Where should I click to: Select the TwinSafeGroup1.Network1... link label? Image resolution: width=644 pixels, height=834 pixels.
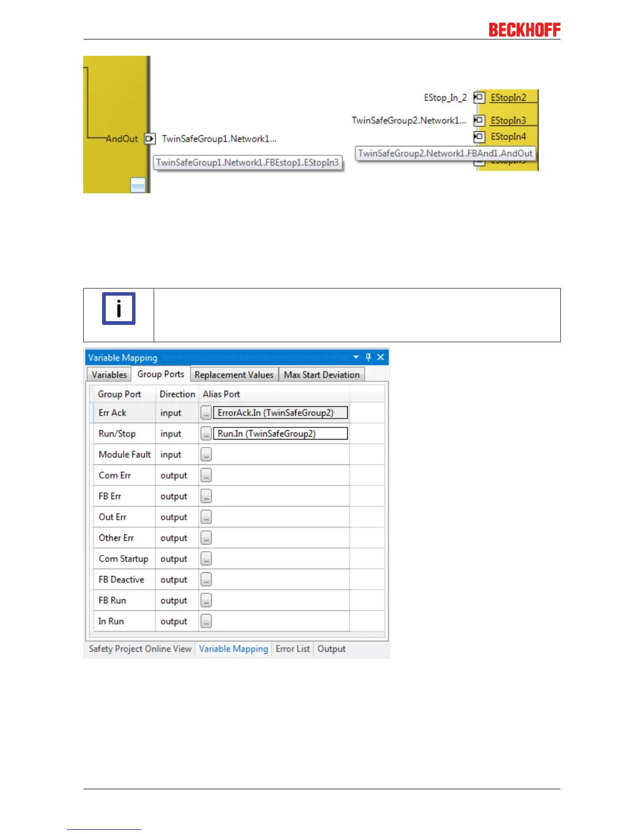(x=219, y=139)
